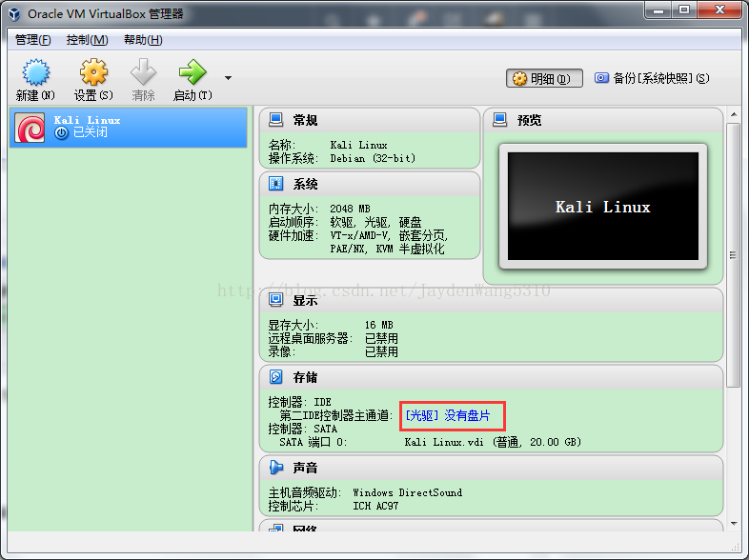Screen dimensions: 749x560
Task: Click the [光驱] 没有盘片 link
Action: point(448,415)
